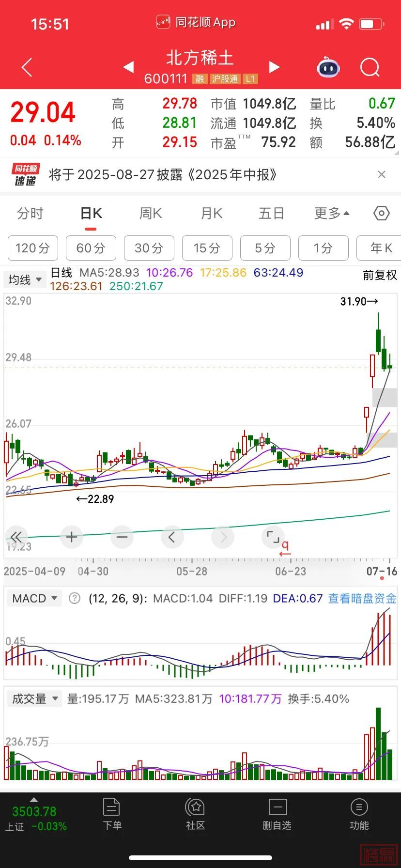The image size is (401, 868).
Task: Go to previous stock with left triangle
Action: pyautogui.click(x=128, y=67)
